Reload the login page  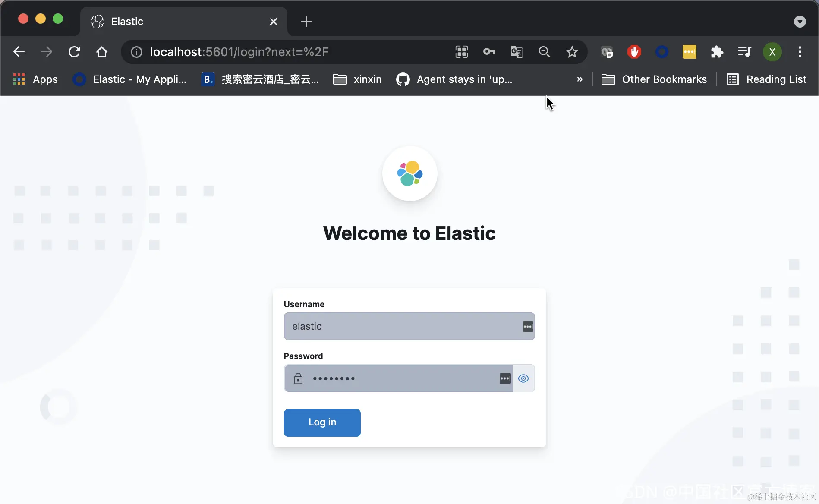pos(74,52)
